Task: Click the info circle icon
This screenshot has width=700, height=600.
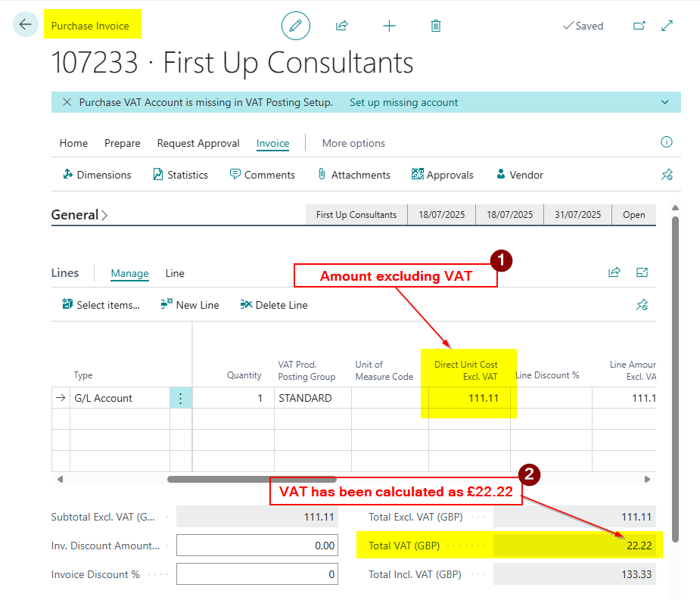Action: (x=667, y=142)
